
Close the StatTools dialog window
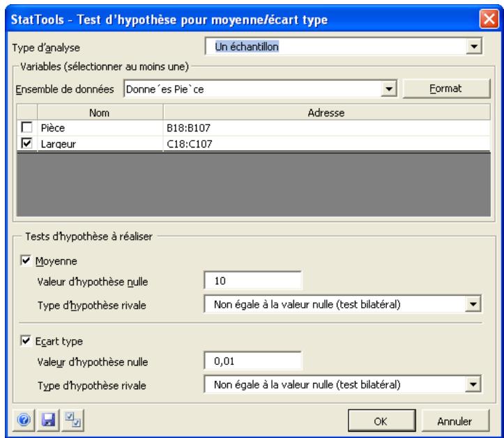coord(489,19)
